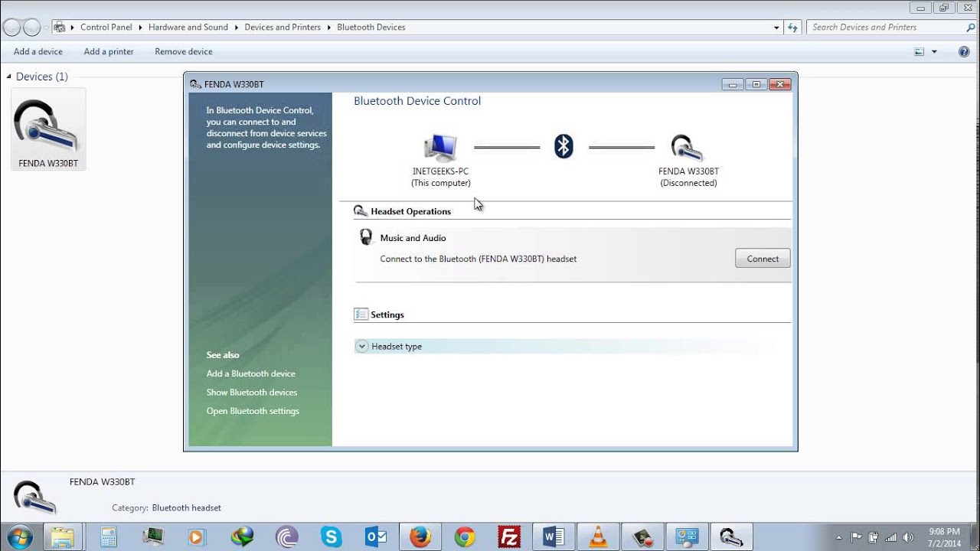980x551 pixels.
Task: Click Add a device in the toolbar
Action: coord(38,51)
